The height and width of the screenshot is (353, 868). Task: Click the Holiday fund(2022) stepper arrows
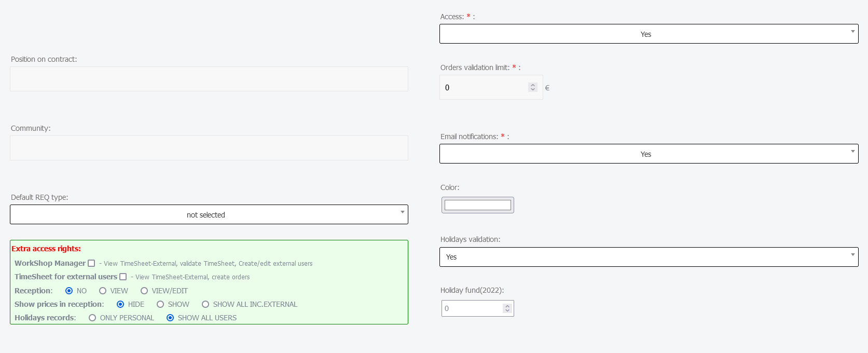click(507, 308)
